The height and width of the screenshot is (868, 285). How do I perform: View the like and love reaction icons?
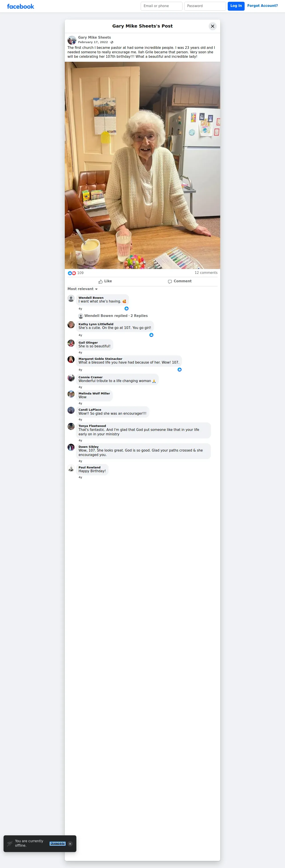pos(72,273)
